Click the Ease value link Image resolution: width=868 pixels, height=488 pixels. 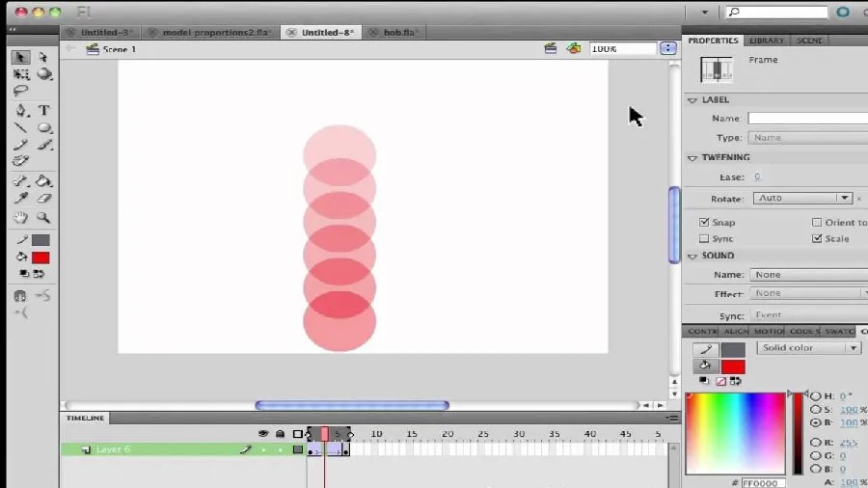[757, 176]
